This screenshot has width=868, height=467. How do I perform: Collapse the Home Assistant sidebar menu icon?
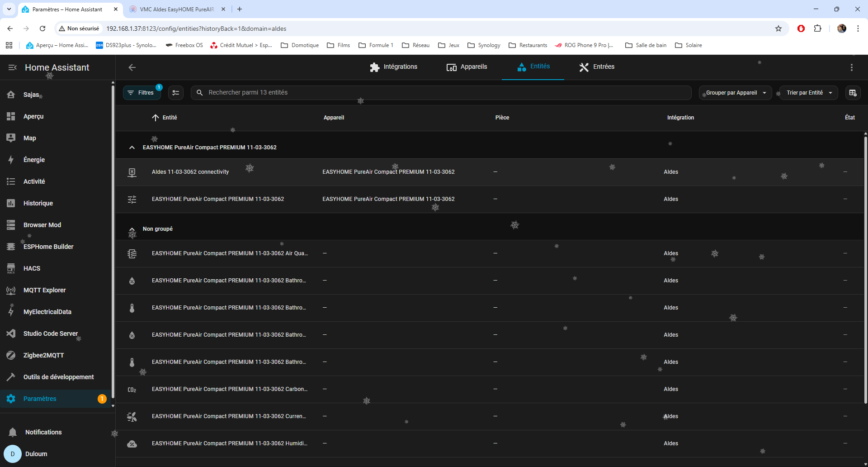coord(12,67)
